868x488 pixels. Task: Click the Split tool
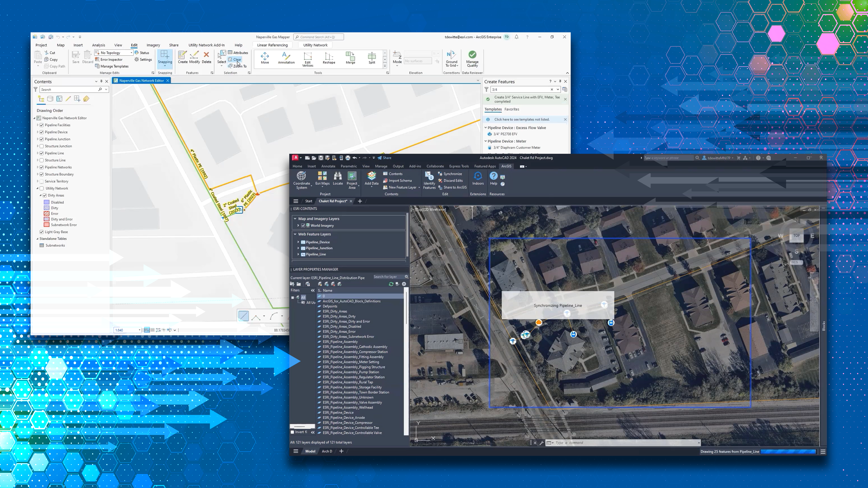tap(372, 58)
